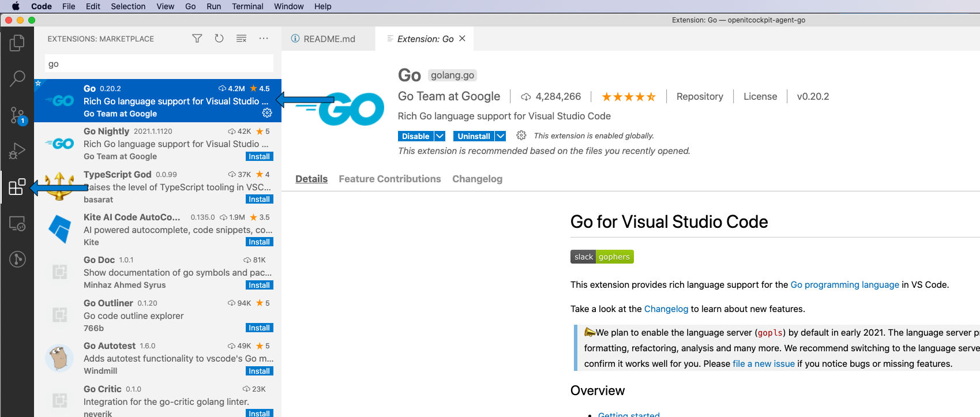Open the Explorer view in activity bar
This screenshot has height=417, width=980.
tap(17, 43)
